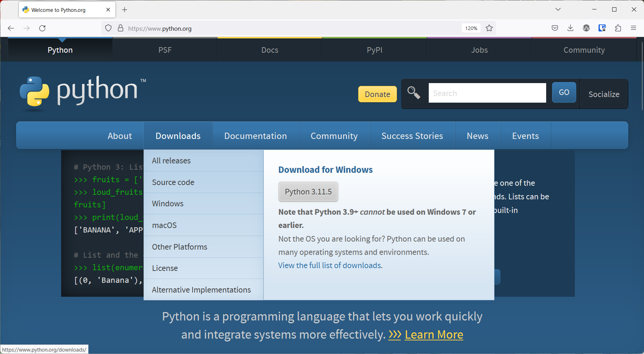This screenshot has height=354, width=644.
Task: Open View the full list of downloads link
Action: (330, 265)
